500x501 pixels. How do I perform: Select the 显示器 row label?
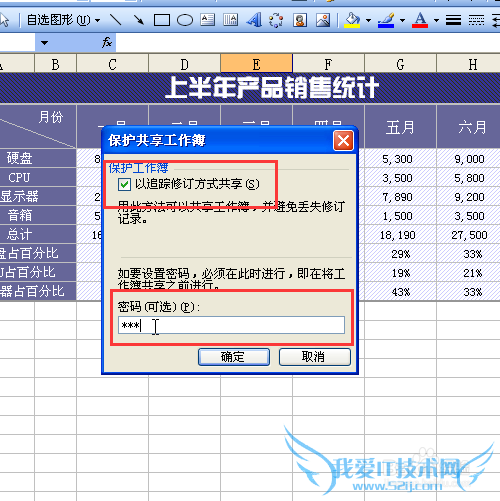pyautogui.click(x=38, y=196)
